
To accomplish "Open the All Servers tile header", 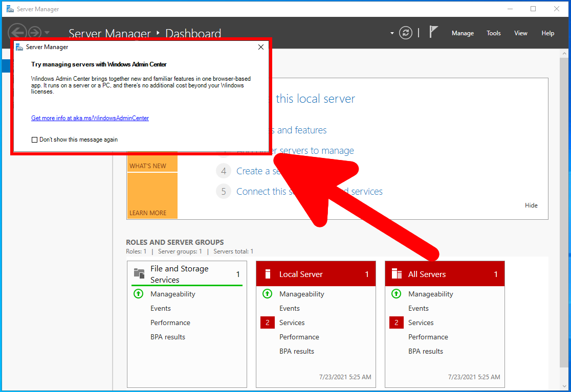I will [444, 274].
